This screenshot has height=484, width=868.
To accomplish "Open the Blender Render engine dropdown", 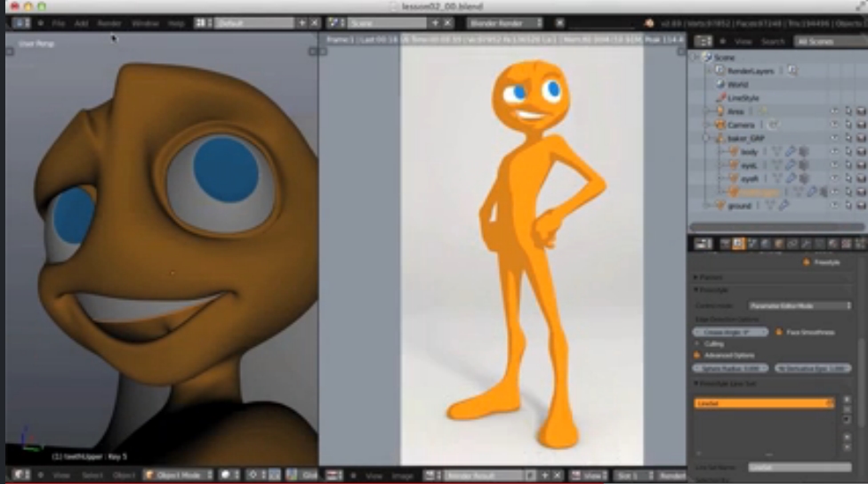I will (x=505, y=23).
